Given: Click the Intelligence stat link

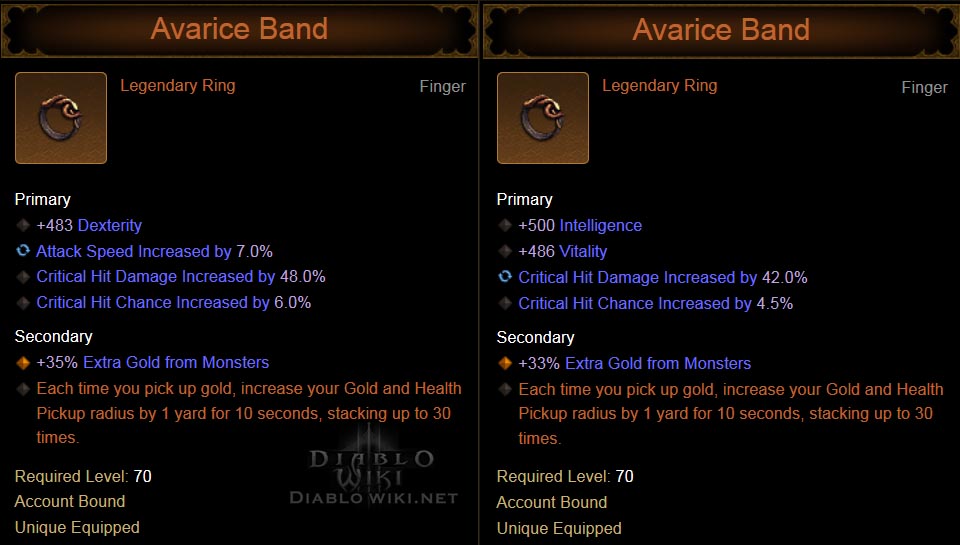Looking at the screenshot, I should click(600, 225).
